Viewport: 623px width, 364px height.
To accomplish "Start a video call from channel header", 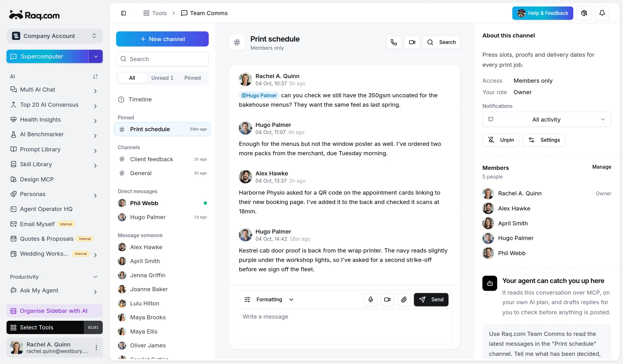I will coord(412,42).
